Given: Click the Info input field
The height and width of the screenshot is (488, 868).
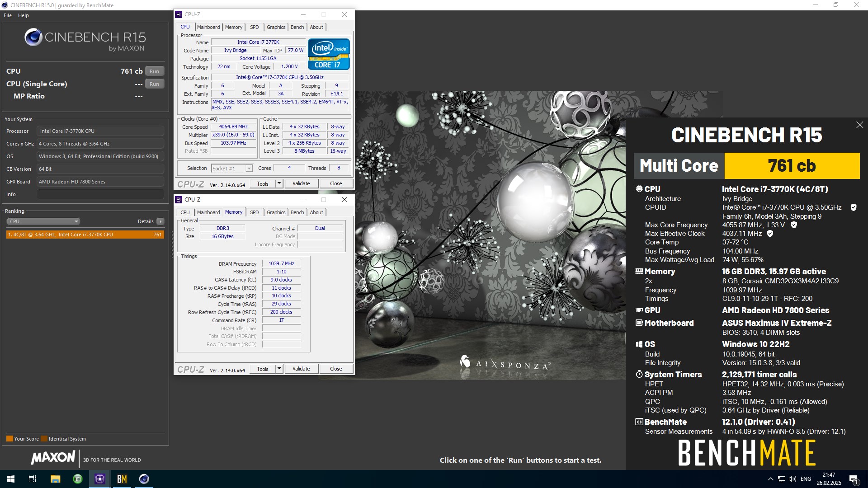Looking at the screenshot, I should (100, 194).
